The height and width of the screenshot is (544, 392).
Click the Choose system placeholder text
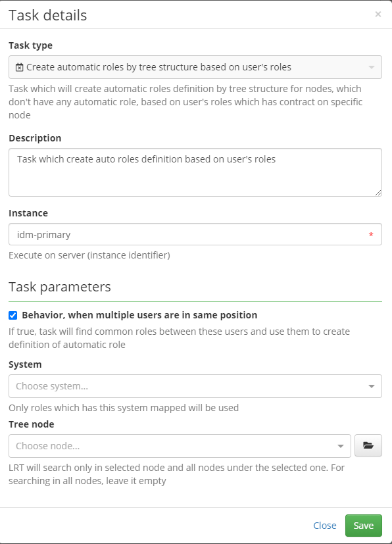click(x=52, y=386)
